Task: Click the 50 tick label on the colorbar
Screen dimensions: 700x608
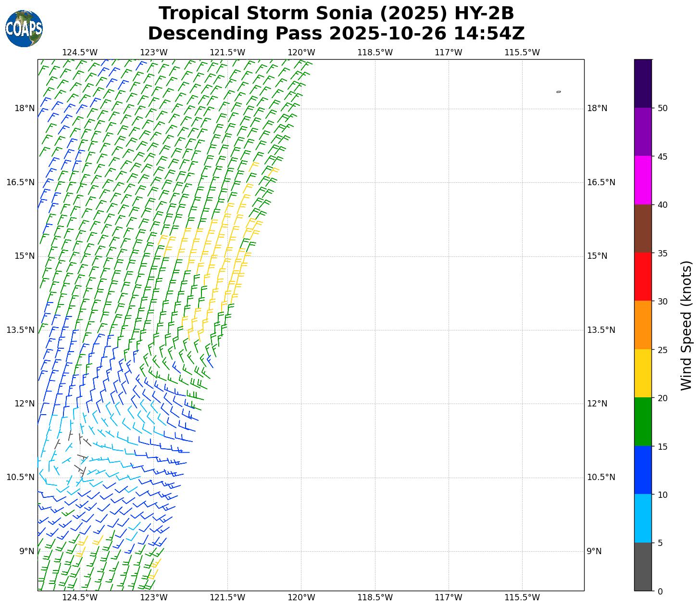Action: pyautogui.click(x=662, y=108)
